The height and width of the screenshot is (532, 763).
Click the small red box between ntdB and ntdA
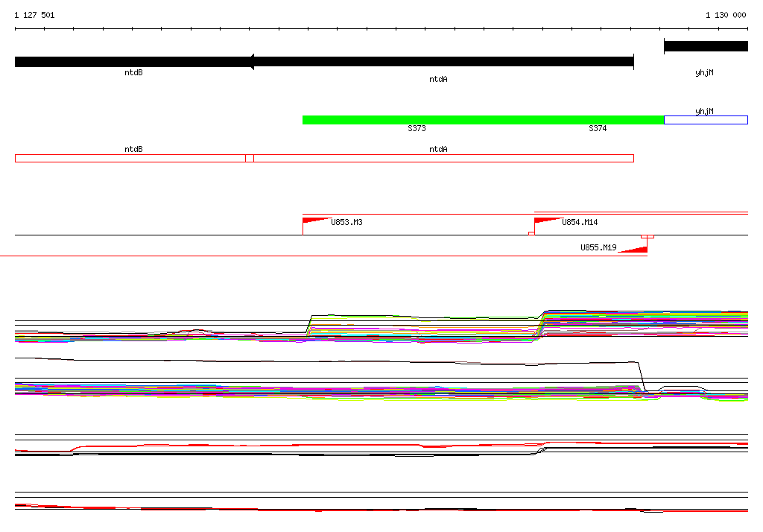(250, 158)
